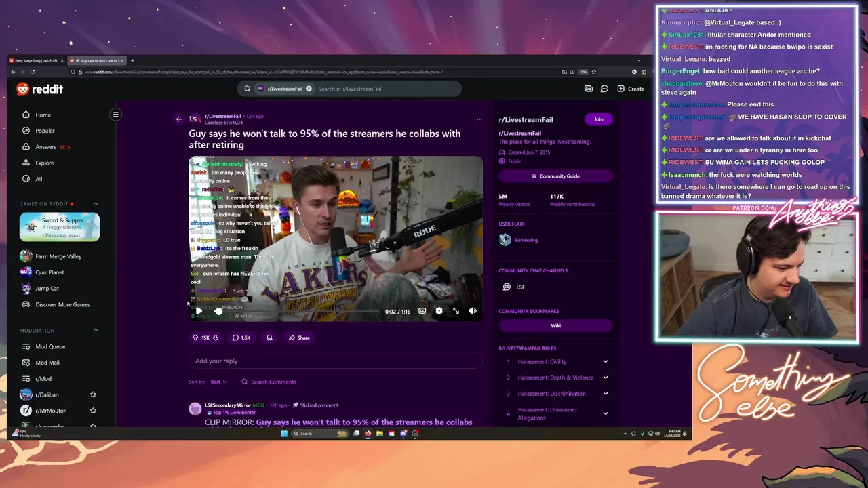868x488 pixels.
Task: Open Windows taskbar weather widget
Action: [x=25, y=433]
